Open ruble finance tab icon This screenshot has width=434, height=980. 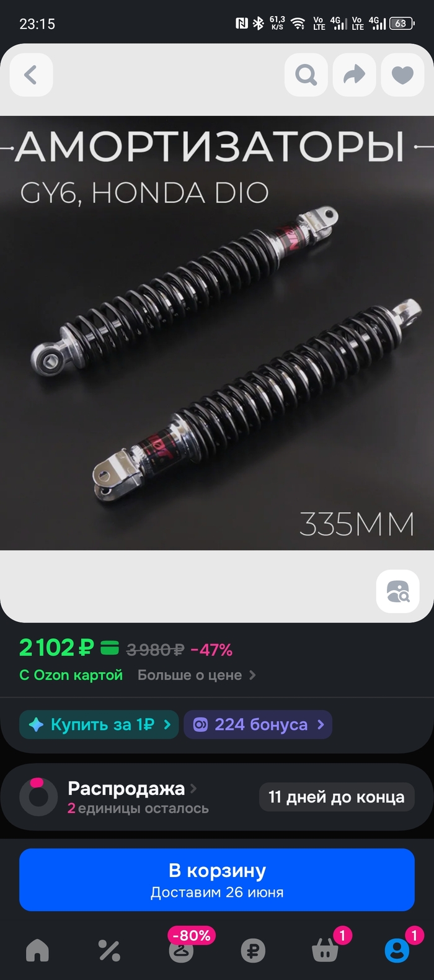coord(253,950)
